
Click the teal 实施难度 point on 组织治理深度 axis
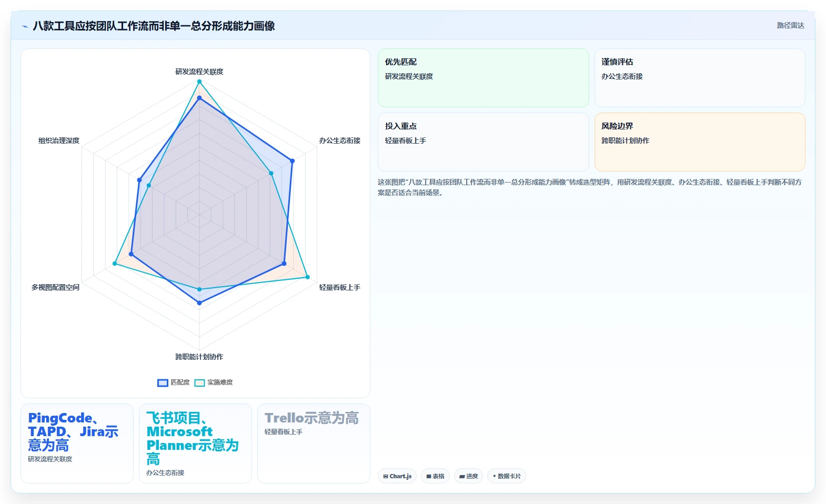[x=149, y=185]
